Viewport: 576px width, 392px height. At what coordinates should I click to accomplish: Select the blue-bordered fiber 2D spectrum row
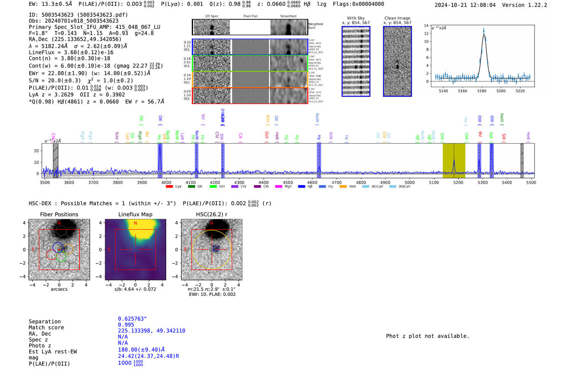click(x=250, y=47)
